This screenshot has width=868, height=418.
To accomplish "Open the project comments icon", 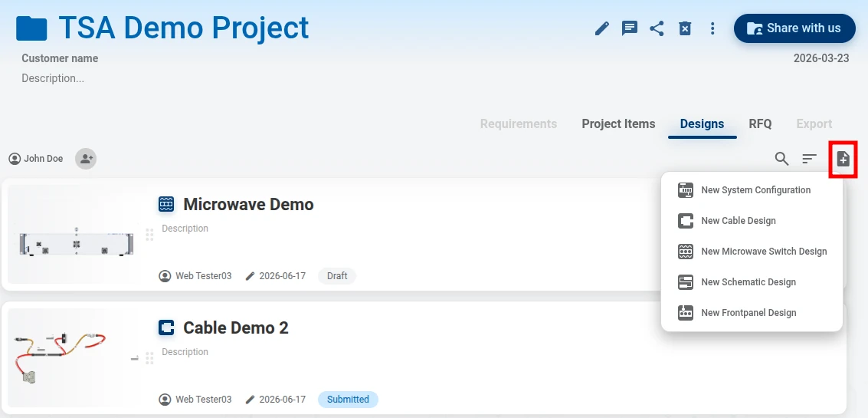I will tap(630, 28).
